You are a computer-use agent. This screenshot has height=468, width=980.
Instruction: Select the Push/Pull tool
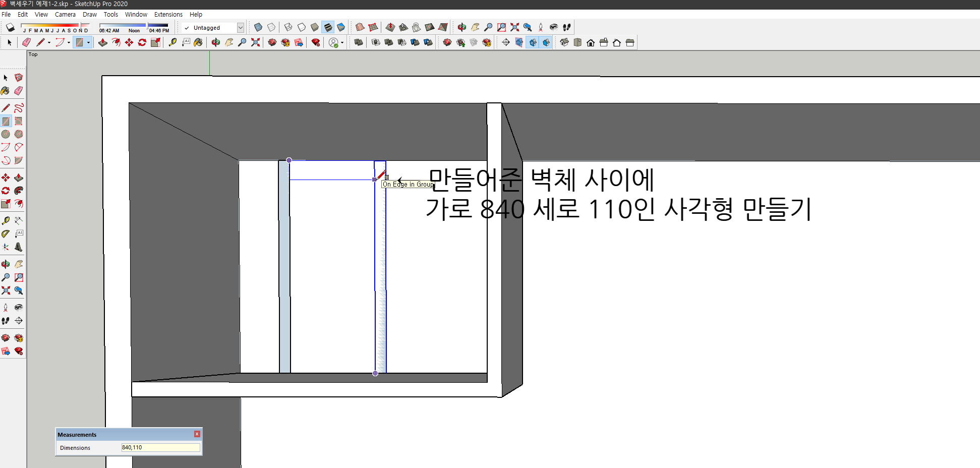tap(103, 42)
